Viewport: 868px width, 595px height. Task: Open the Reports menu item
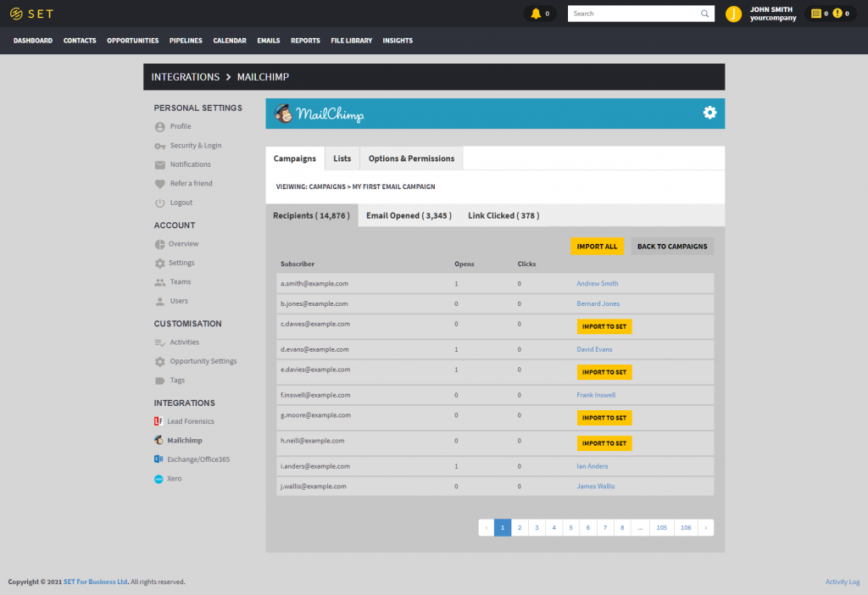pyautogui.click(x=305, y=41)
